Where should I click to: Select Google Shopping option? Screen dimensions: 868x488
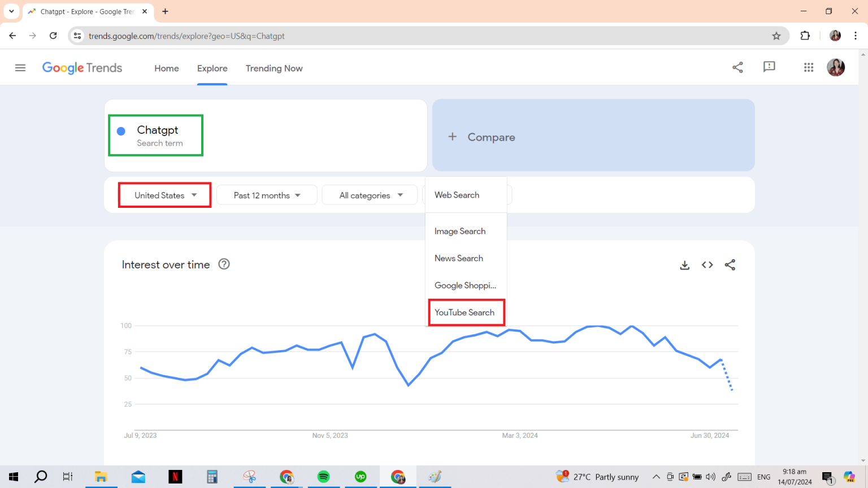(466, 285)
